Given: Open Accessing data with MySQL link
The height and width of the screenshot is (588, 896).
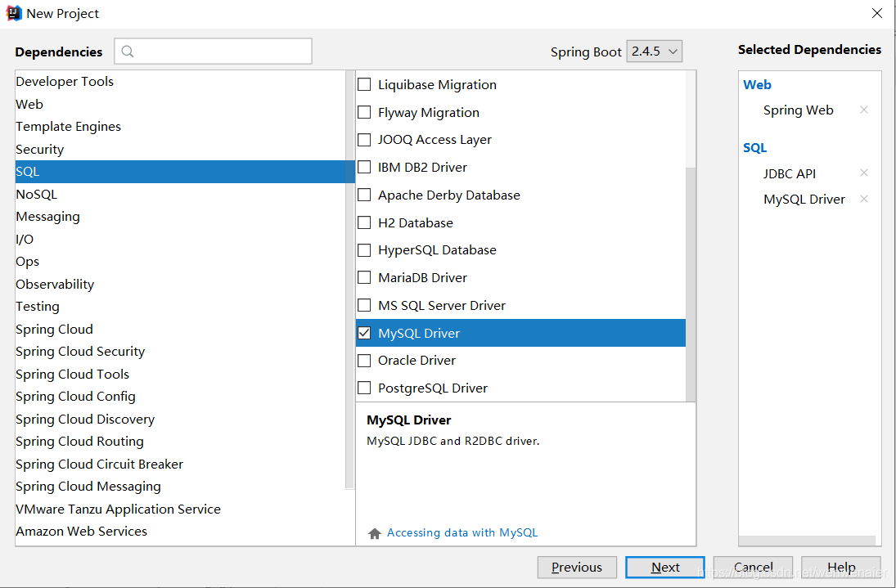Looking at the screenshot, I should [462, 532].
